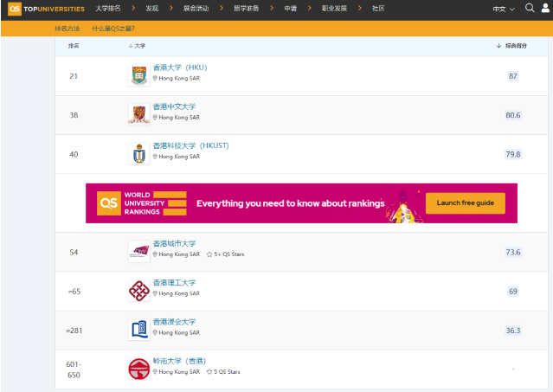553x392 pixels.
Task: Click 香港浸会大学's Hong Kong SAR location
Action: (x=177, y=333)
